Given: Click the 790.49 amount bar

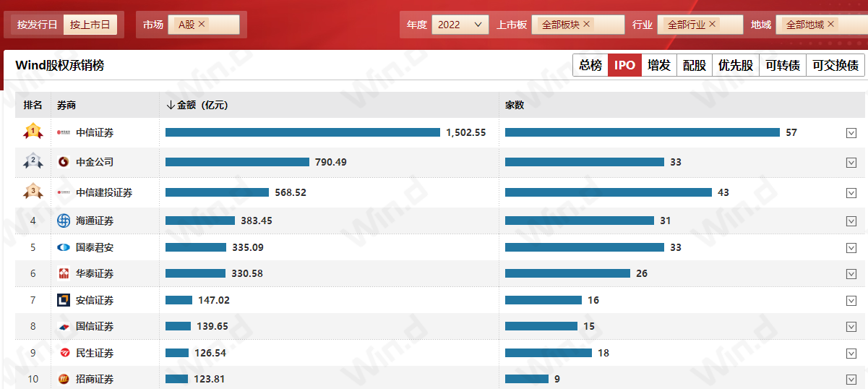Looking at the screenshot, I should pyautogui.click(x=237, y=162).
